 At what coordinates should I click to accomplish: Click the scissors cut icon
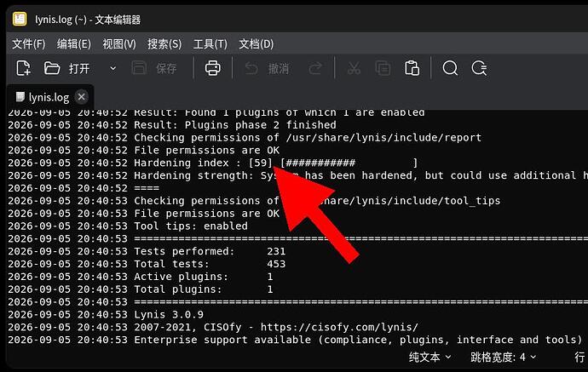[x=354, y=68]
